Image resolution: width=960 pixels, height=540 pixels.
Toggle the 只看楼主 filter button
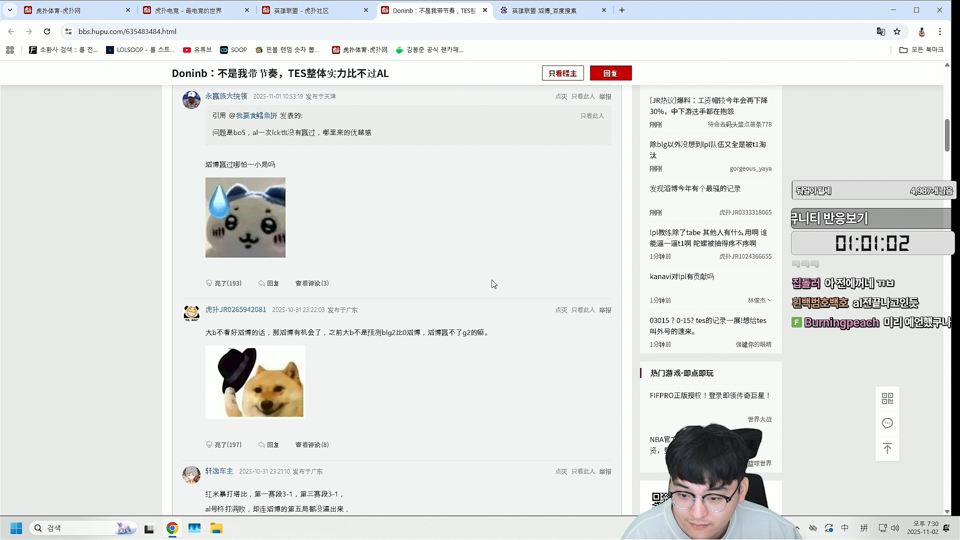pyautogui.click(x=562, y=73)
